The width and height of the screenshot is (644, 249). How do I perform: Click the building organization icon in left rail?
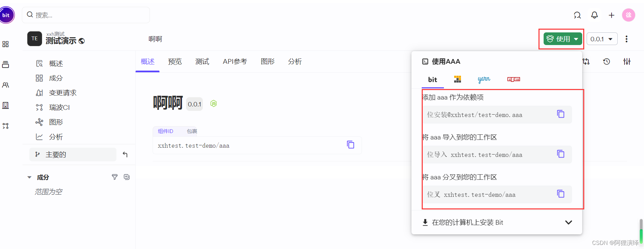pyautogui.click(x=5, y=105)
